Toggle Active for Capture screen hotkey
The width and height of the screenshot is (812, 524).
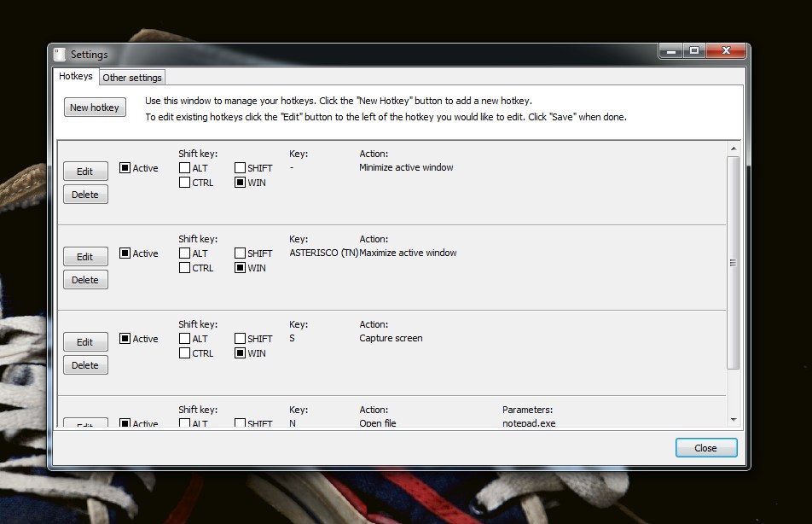tap(125, 339)
